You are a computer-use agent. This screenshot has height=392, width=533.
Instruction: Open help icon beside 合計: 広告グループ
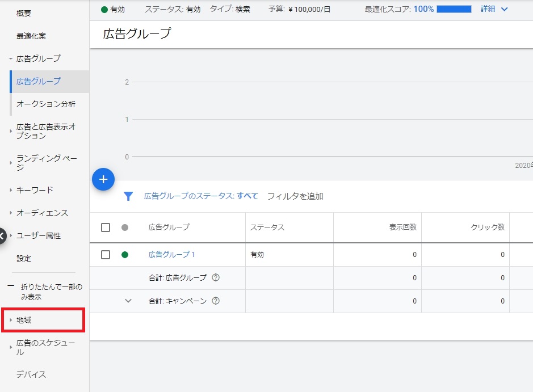point(216,277)
